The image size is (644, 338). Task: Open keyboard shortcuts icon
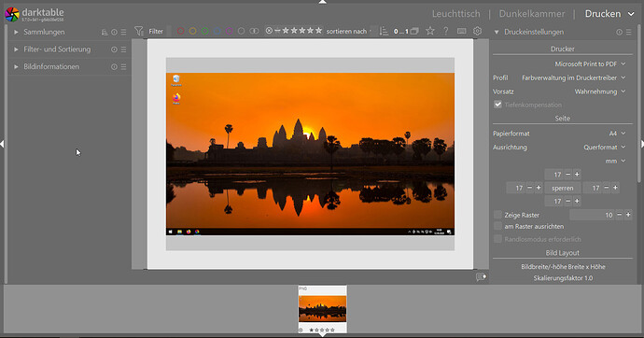[462, 31]
